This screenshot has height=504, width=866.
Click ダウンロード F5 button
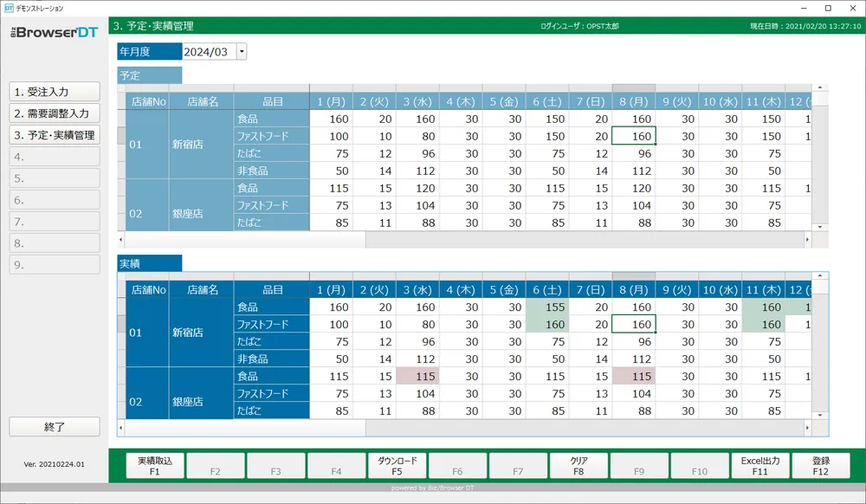tap(397, 466)
